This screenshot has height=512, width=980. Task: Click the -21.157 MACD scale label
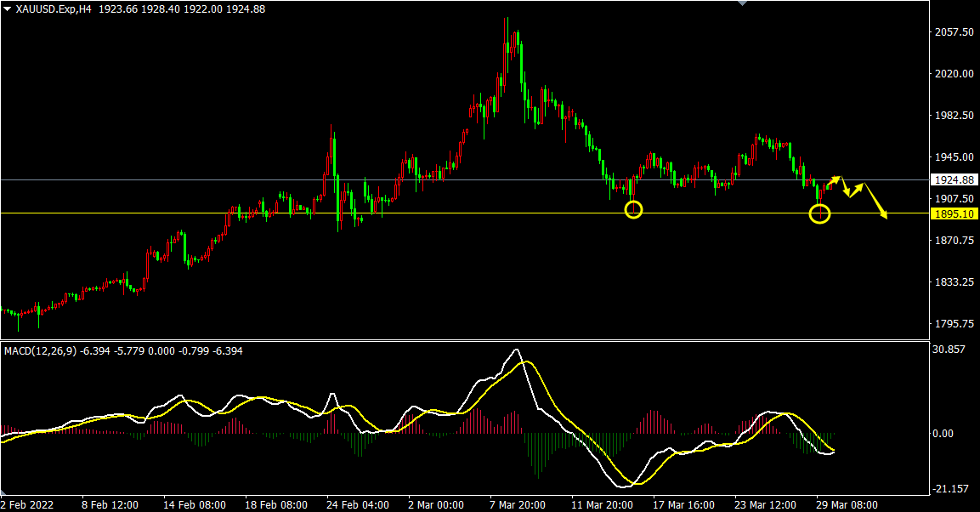tap(949, 489)
